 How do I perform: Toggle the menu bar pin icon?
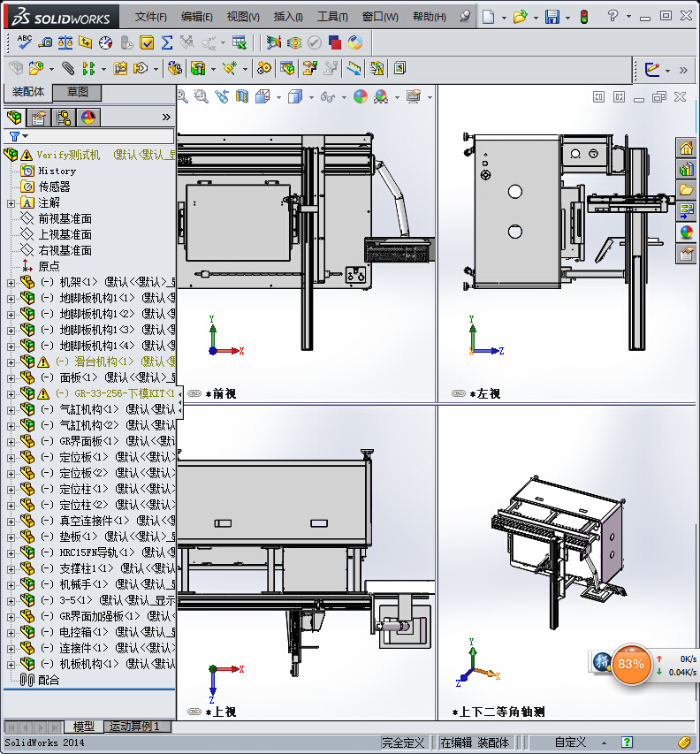point(464,16)
